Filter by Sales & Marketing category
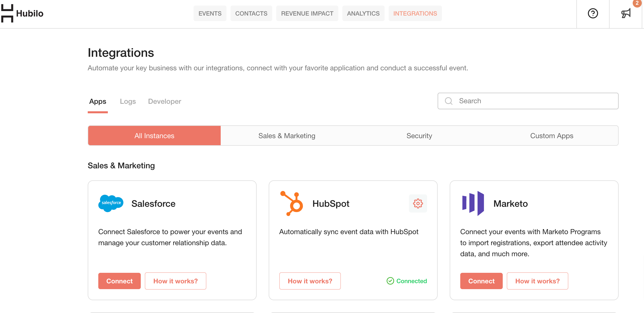Image resolution: width=644 pixels, height=313 pixels. [287, 136]
